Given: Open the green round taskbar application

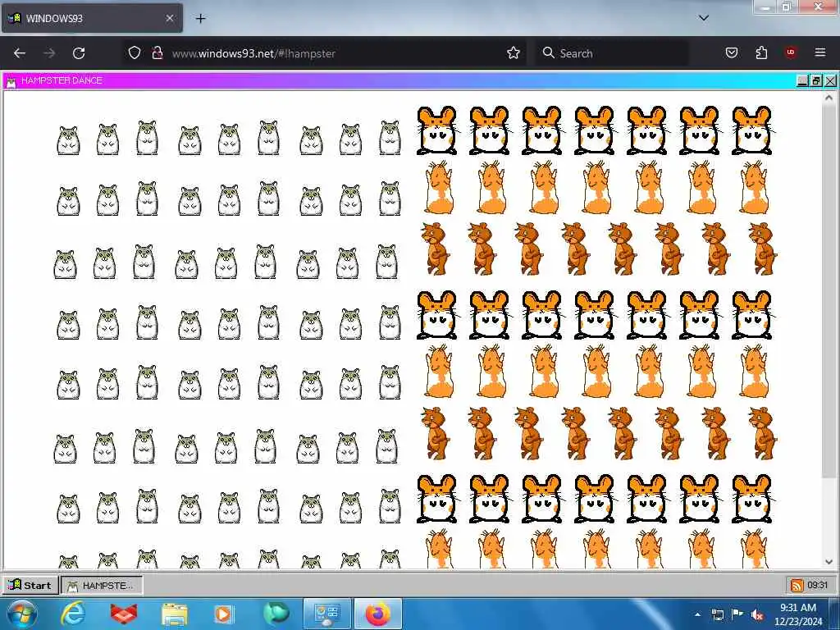Looking at the screenshot, I should point(276,614).
